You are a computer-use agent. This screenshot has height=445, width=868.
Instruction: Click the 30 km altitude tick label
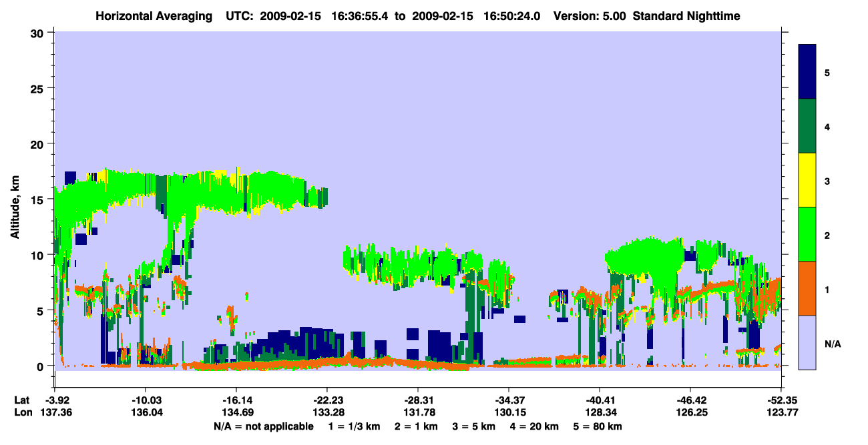tap(39, 33)
